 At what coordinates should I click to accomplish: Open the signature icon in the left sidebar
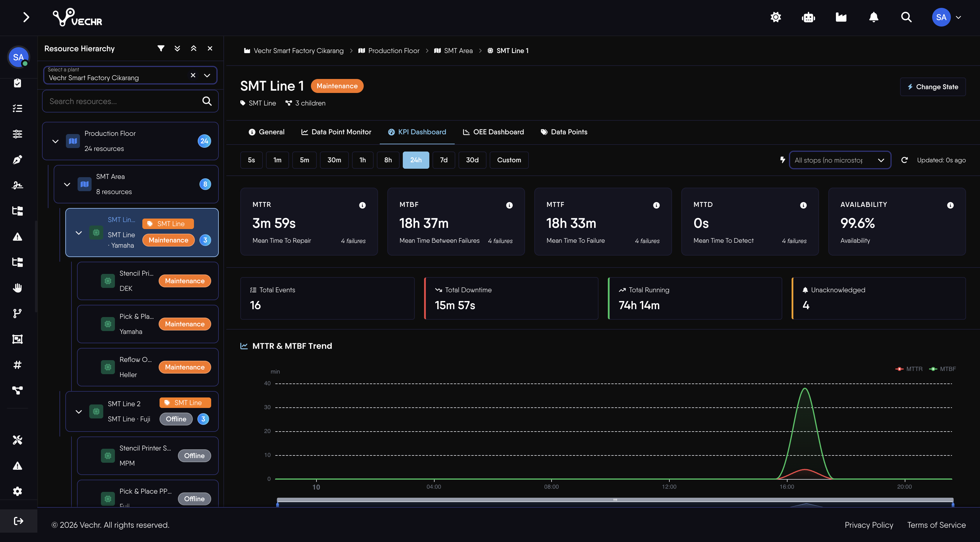point(17,185)
